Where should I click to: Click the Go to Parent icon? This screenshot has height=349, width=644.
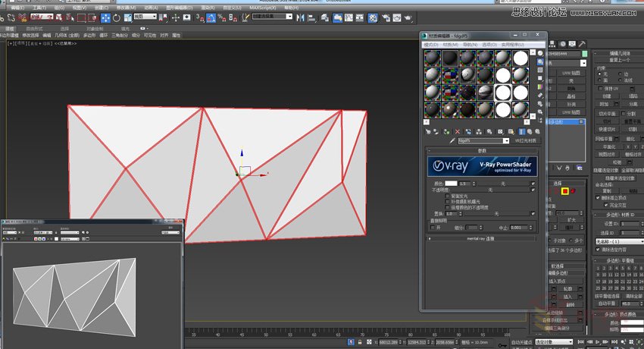point(530,131)
